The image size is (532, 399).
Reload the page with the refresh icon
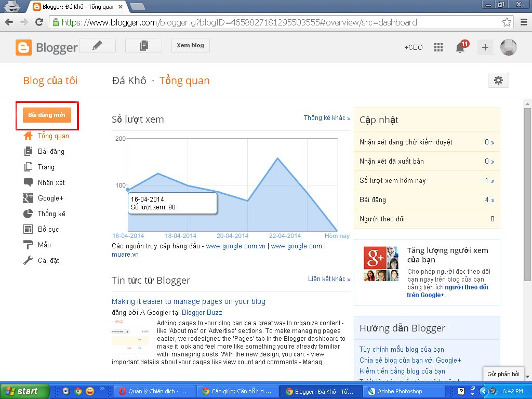[x=39, y=22]
